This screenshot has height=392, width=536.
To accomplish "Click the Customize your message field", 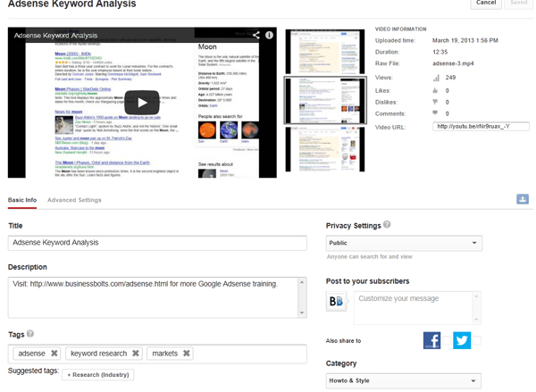I will tap(414, 307).
